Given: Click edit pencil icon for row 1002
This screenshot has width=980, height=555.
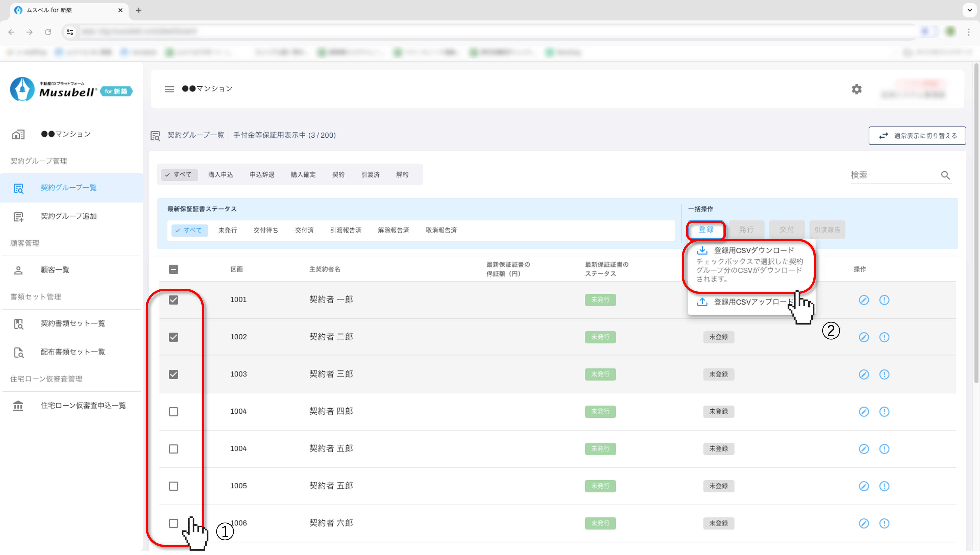Looking at the screenshot, I should 864,337.
